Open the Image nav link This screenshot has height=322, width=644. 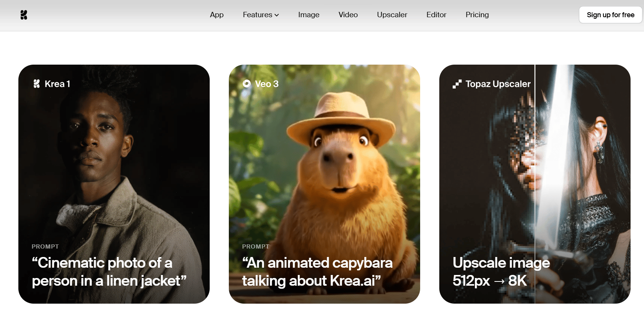(309, 15)
